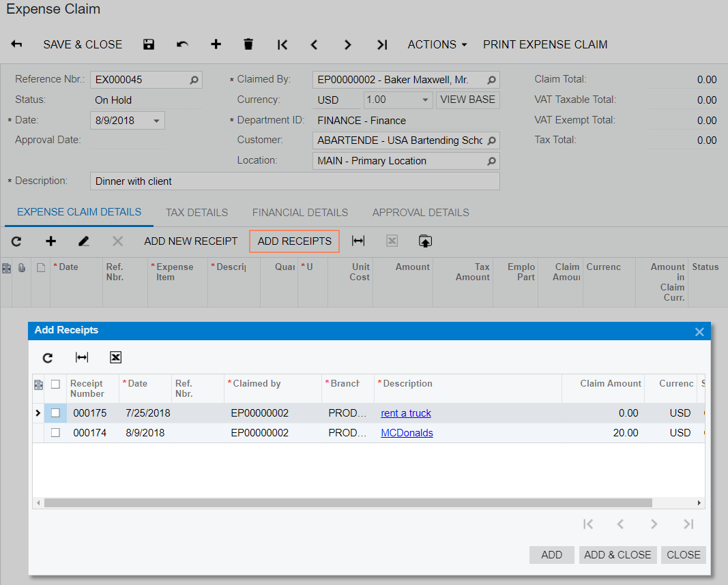Image resolution: width=728 pixels, height=585 pixels.
Task: Click into the Description field 'Dinner with client'
Action: 294,181
